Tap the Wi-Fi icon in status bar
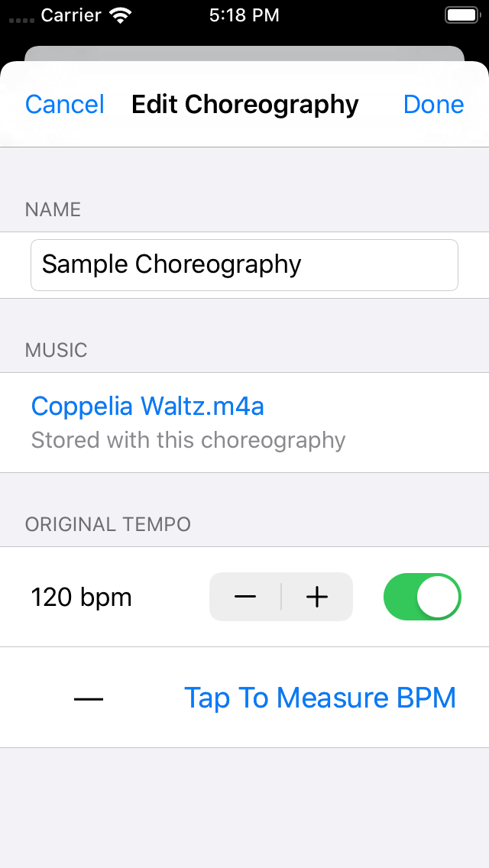This screenshot has width=489, height=868. tap(120, 15)
